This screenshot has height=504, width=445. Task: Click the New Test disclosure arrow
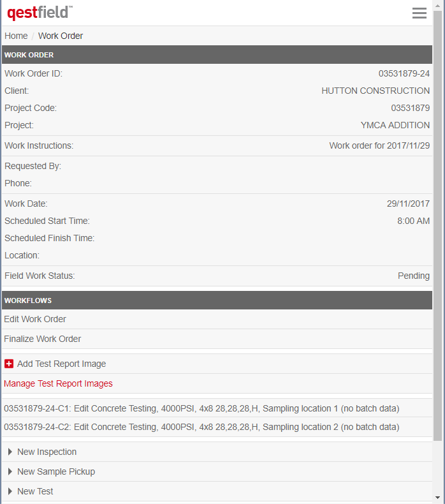pyautogui.click(x=10, y=491)
